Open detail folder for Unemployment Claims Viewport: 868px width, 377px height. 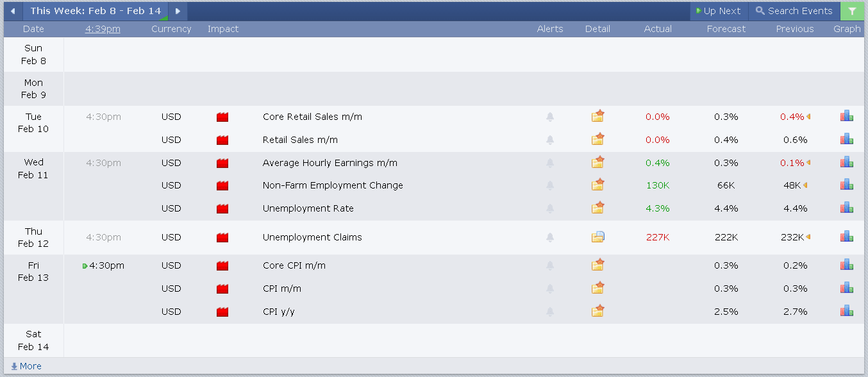pyautogui.click(x=597, y=237)
